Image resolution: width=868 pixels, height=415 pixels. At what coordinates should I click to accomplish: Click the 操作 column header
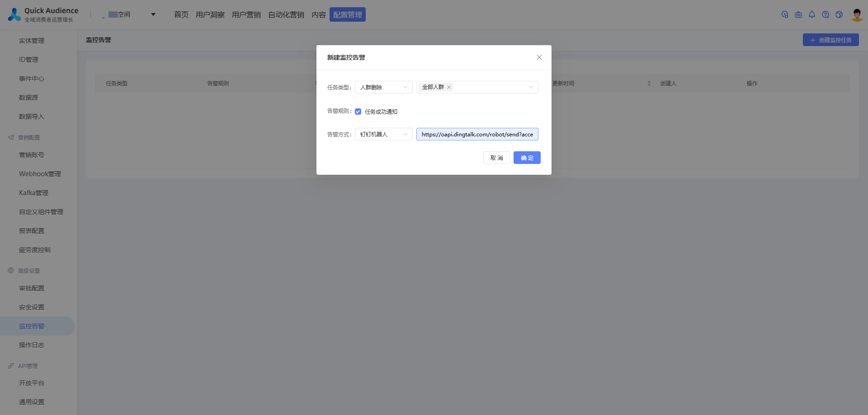click(x=752, y=84)
